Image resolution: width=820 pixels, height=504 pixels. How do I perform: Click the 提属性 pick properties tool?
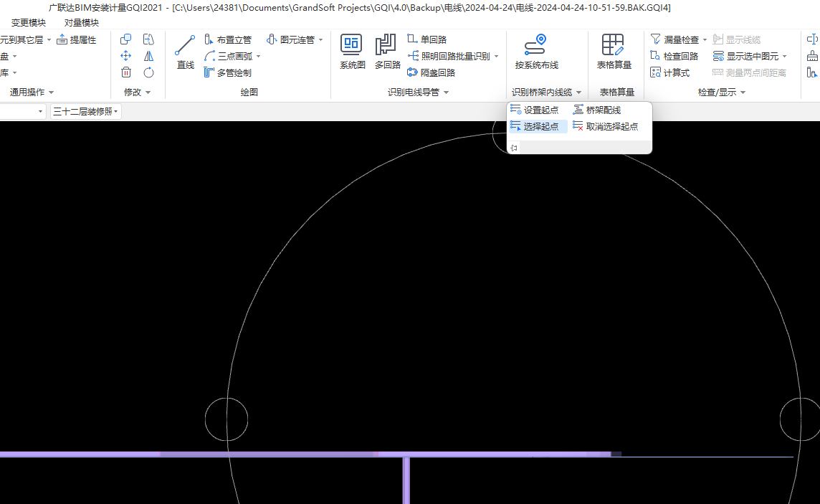tap(77, 39)
